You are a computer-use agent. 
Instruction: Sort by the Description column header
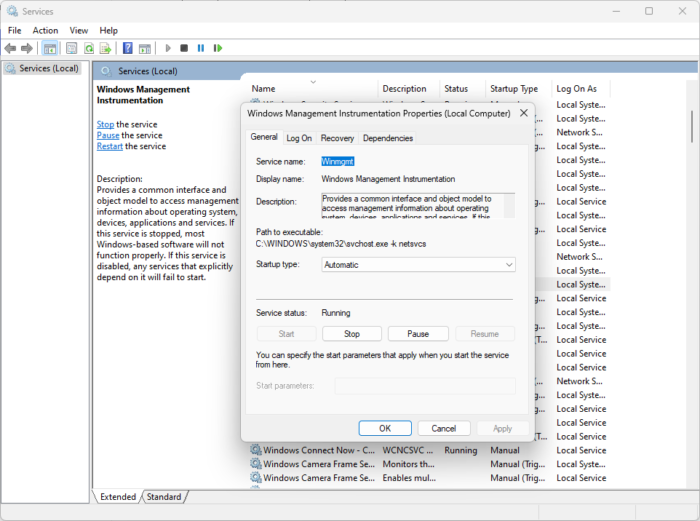(x=408, y=88)
